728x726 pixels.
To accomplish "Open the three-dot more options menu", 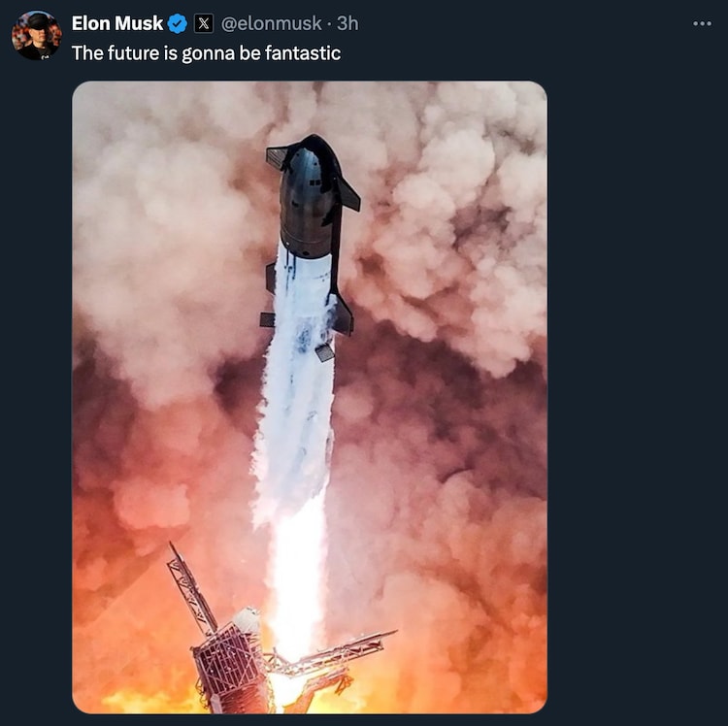I will 702,23.
